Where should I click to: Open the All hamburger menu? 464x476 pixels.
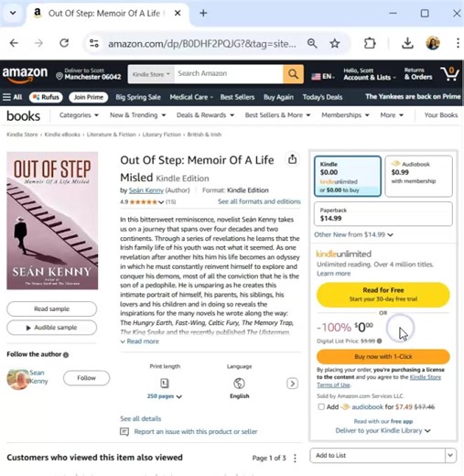[x=12, y=97]
